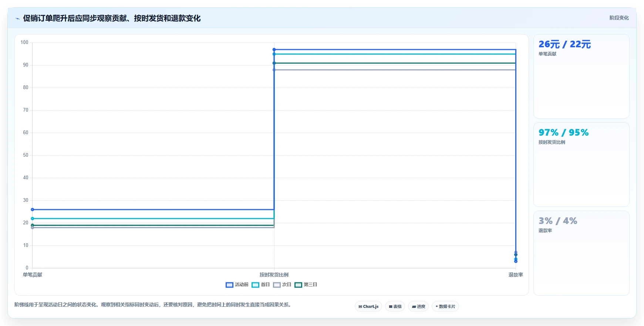Click the 50 y-axis tick label
This screenshot has height=326, width=644.
(x=26, y=155)
